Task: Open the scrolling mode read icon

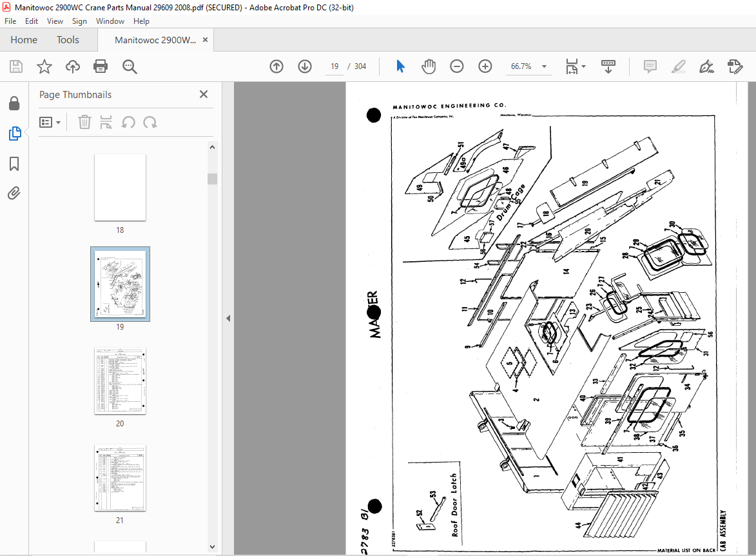Action: [608, 66]
